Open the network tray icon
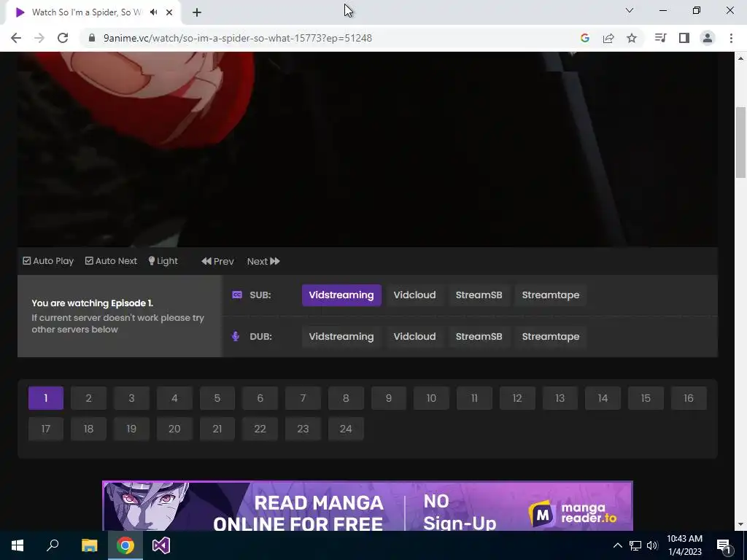 coord(635,545)
